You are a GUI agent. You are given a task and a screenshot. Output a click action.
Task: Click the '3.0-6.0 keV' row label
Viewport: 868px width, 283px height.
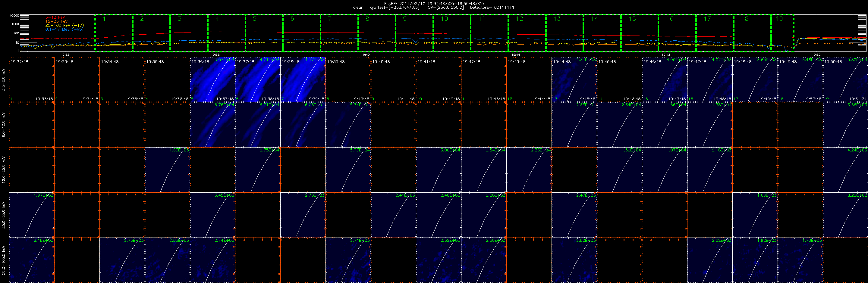(4, 79)
